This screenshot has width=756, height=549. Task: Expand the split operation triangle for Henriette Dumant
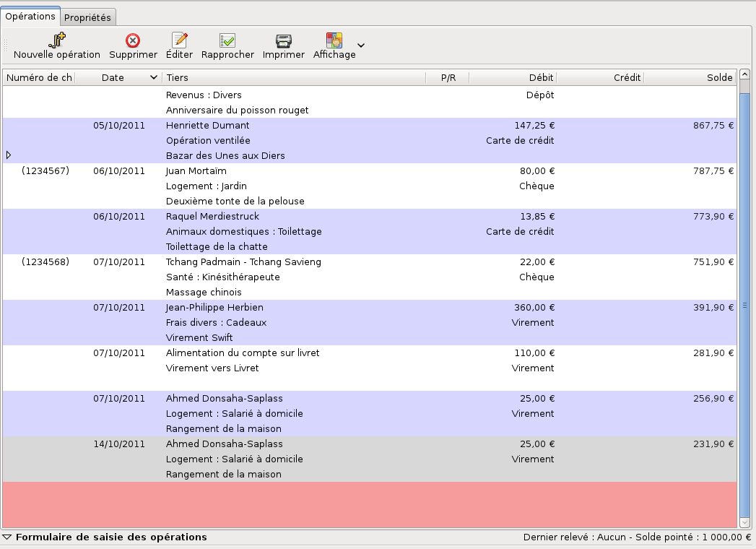[x=9, y=155]
